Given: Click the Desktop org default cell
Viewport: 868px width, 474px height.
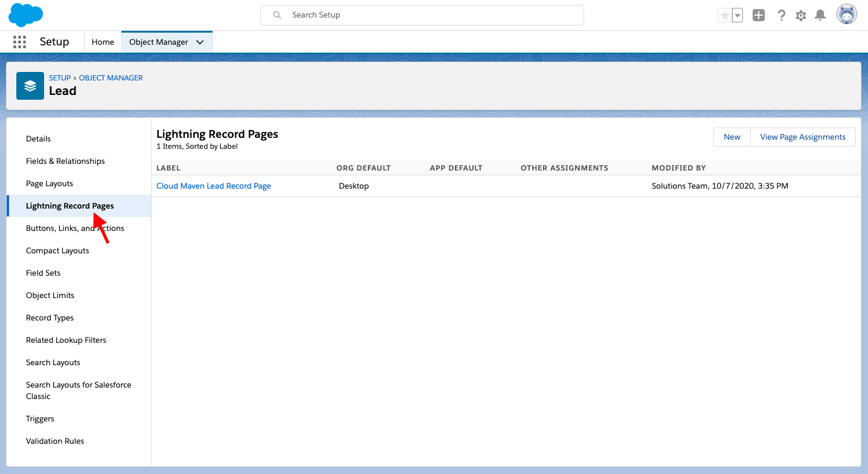Looking at the screenshot, I should point(354,186).
